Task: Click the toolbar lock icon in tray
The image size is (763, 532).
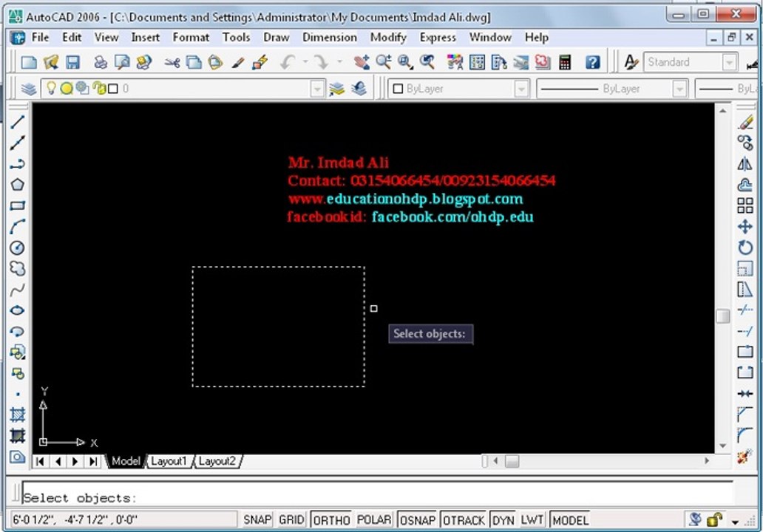Action: (714, 519)
